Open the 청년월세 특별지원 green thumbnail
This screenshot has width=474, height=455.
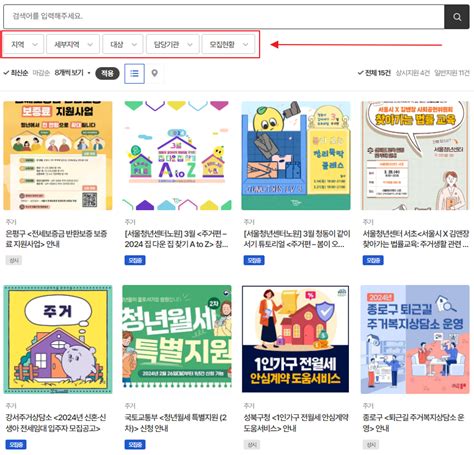click(x=177, y=339)
